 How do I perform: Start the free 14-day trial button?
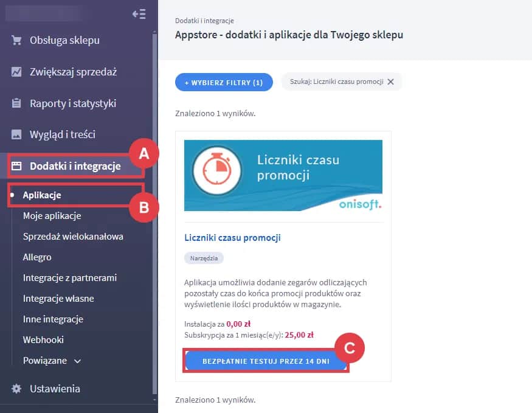[266, 361]
